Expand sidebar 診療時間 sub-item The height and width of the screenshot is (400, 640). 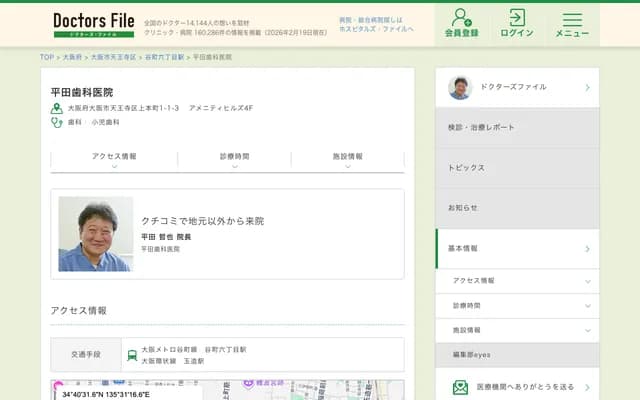point(518,306)
